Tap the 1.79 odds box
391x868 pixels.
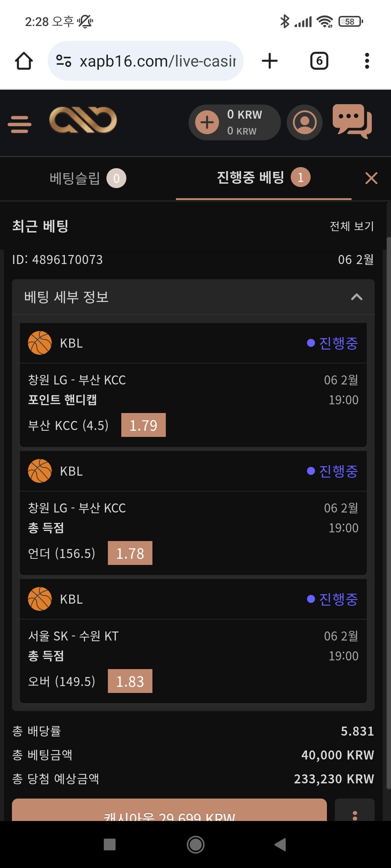(x=143, y=425)
